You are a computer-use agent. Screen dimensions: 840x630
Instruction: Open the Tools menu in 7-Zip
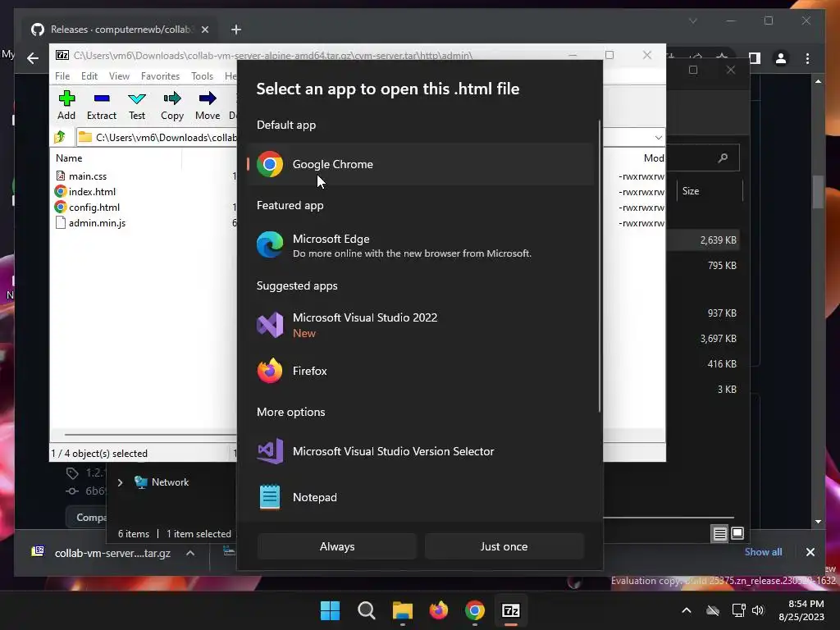coord(202,76)
